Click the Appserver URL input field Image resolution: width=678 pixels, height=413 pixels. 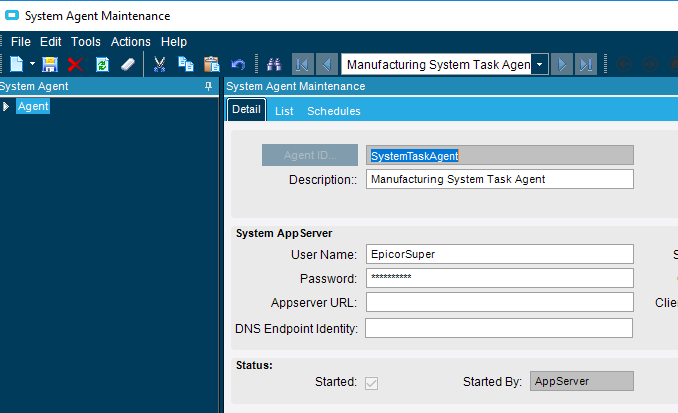[x=500, y=303]
